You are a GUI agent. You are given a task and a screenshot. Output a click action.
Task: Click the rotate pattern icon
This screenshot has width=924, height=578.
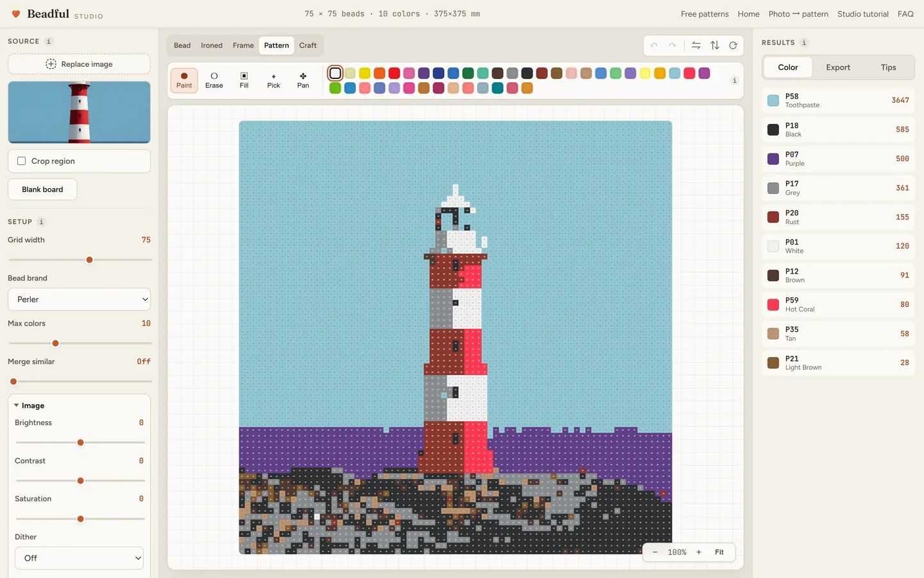pyautogui.click(x=733, y=46)
